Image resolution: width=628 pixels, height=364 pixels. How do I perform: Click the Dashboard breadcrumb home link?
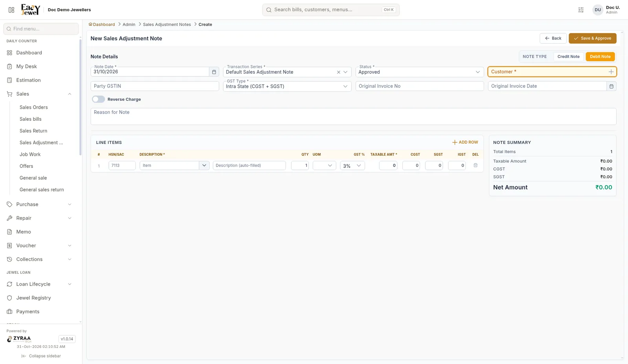pos(102,24)
